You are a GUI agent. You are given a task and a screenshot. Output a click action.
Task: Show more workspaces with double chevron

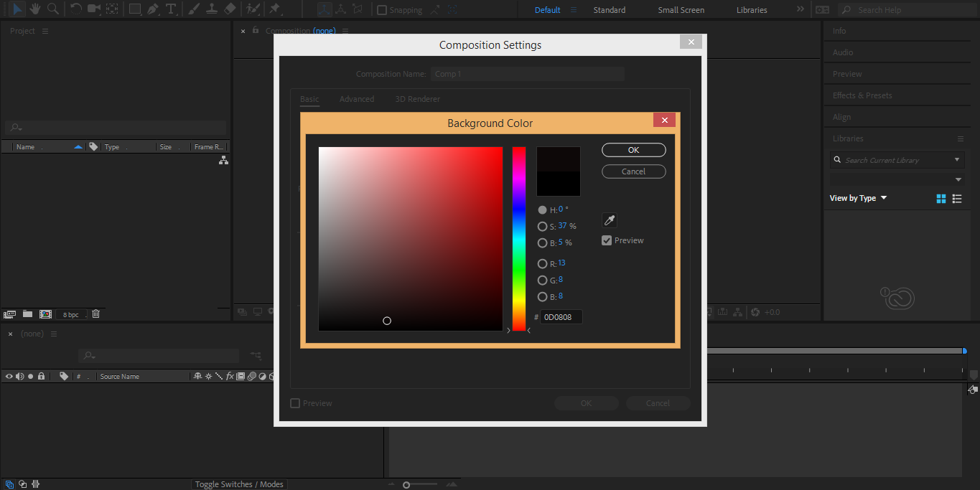point(801,10)
